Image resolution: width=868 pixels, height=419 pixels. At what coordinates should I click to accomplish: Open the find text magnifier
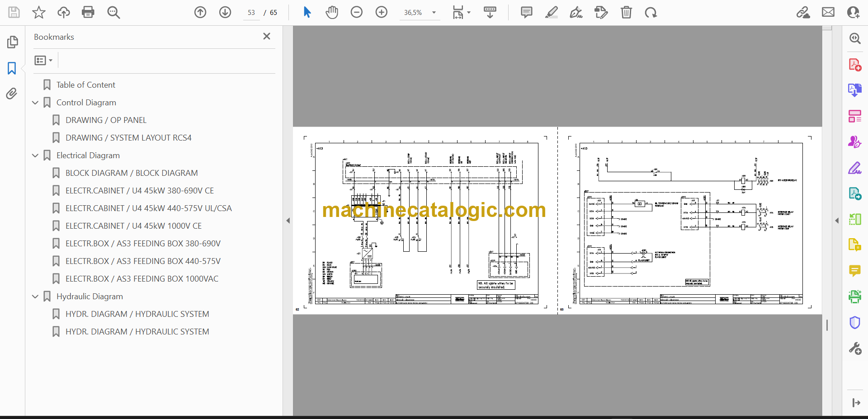(113, 12)
